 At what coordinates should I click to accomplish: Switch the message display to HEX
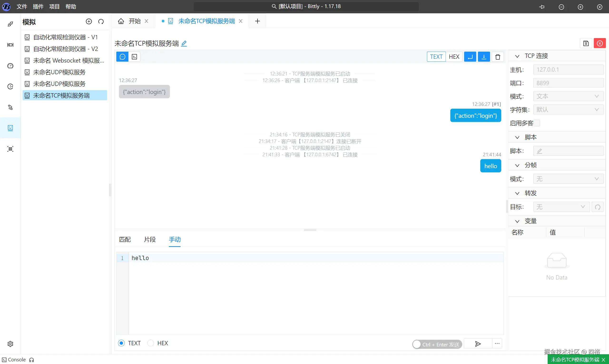coord(454,57)
